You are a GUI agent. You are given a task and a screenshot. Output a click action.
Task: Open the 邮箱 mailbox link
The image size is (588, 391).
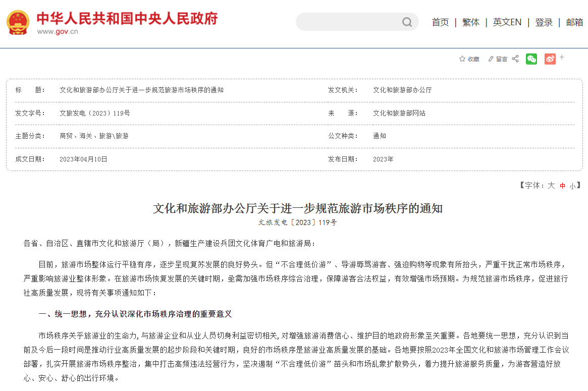coord(574,22)
